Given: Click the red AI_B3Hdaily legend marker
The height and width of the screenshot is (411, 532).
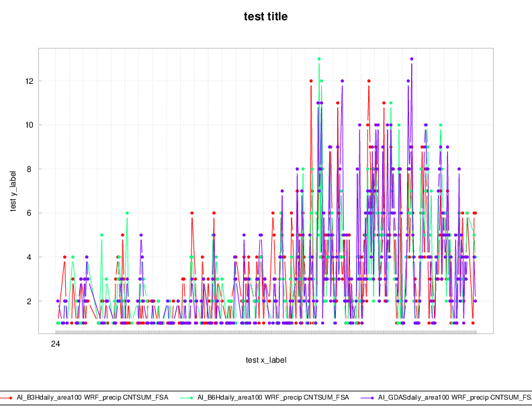Looking at the screenshot, I should [10, 398].
